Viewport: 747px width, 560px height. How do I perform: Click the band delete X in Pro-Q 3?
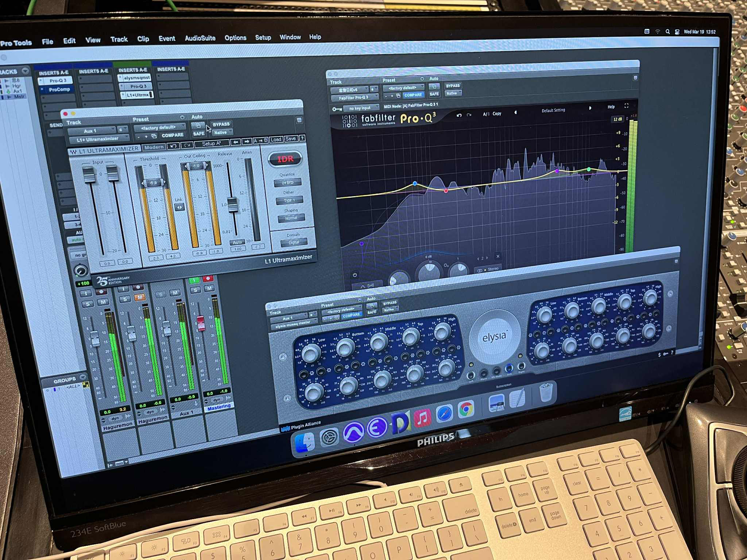click(498, 256)
